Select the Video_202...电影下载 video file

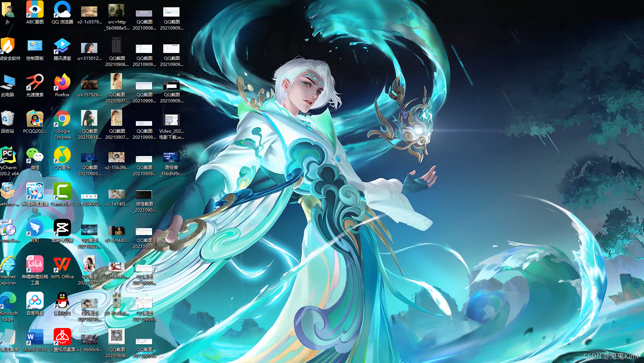(x=172, y=127)
